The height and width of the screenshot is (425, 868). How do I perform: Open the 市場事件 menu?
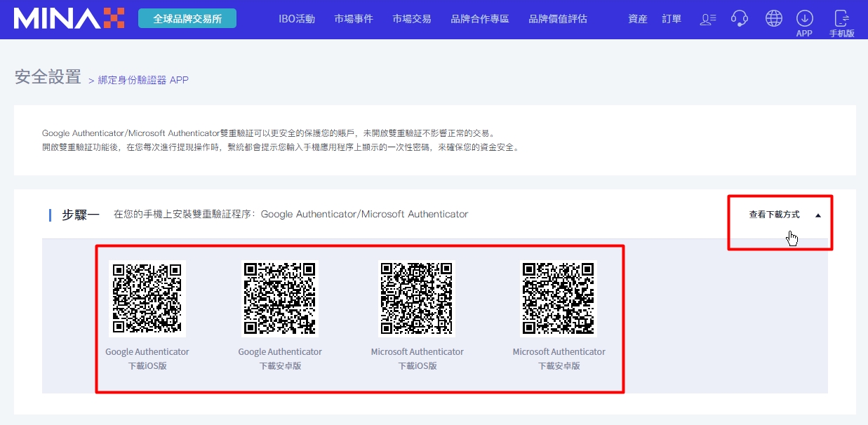(354, 19)
